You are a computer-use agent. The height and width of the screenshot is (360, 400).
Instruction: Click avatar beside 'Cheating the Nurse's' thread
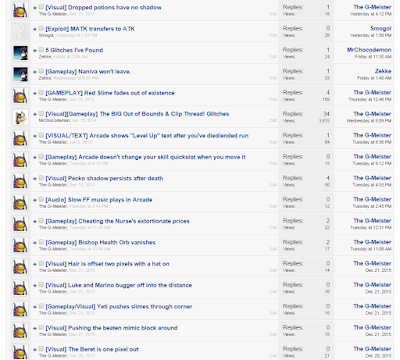(20, 224)
